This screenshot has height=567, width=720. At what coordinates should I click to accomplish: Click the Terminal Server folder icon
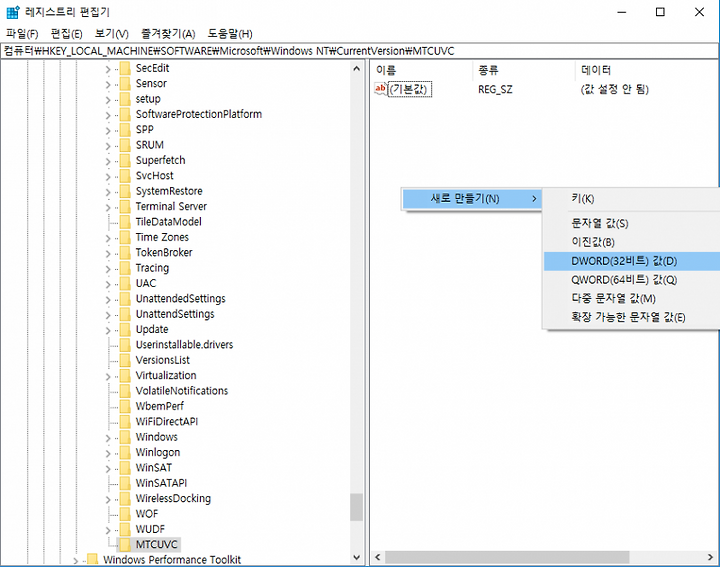(125, 207)
